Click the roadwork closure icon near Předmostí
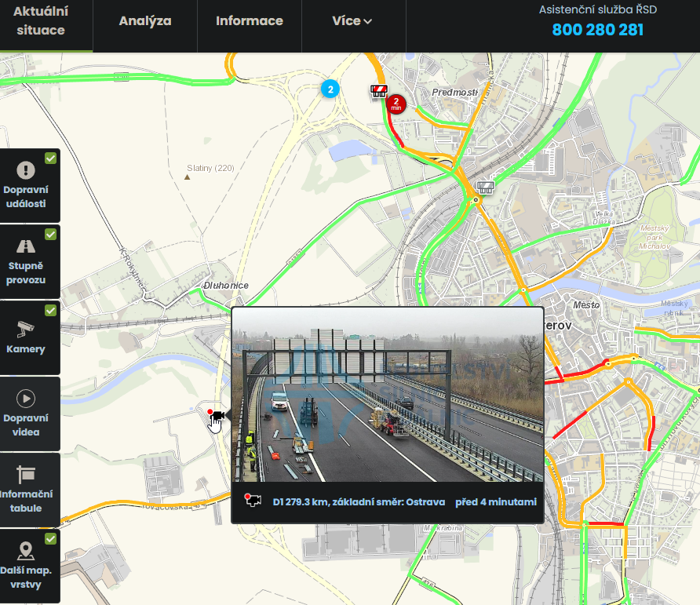 coord(379,90)
